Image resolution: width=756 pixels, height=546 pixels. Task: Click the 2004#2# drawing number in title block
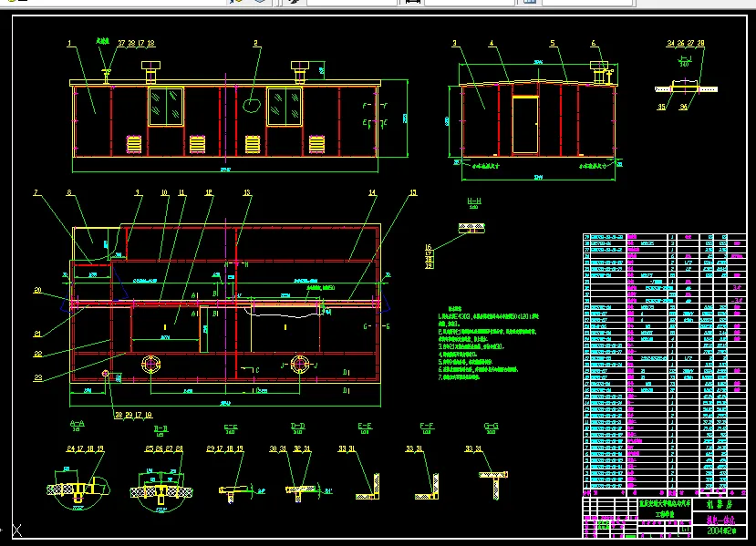pyautogui.click(x=721, y=531)
